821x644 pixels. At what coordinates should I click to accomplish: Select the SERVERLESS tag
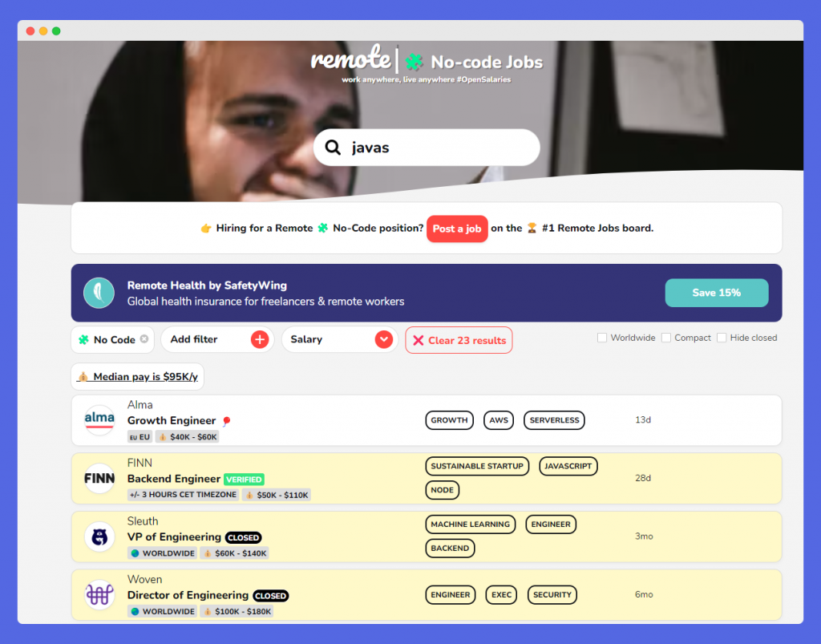coord(555,420)
